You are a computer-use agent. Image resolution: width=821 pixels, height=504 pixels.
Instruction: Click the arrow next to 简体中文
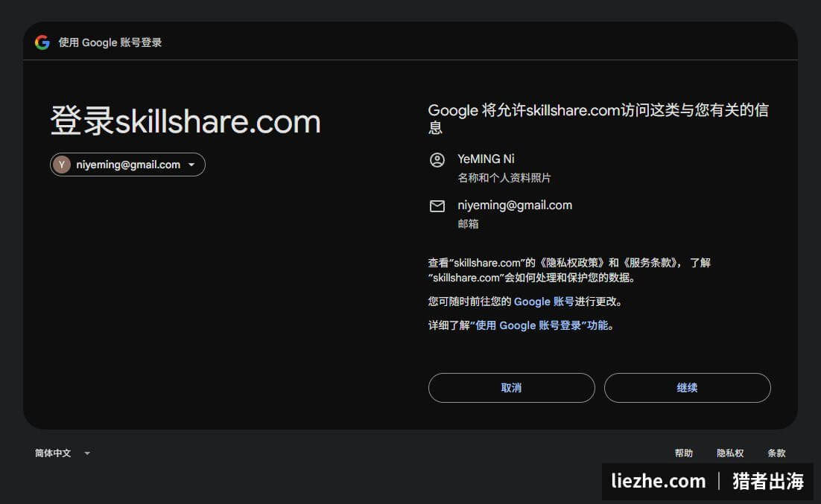(x=87, y=453)
